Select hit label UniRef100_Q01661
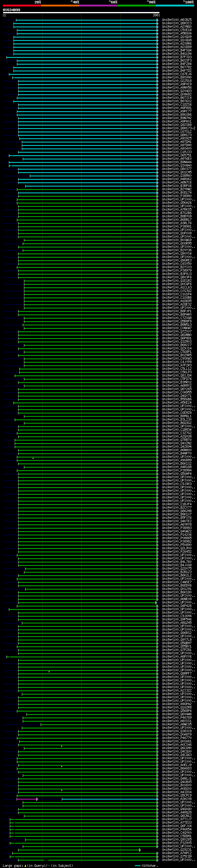Viewport: 197px width, 868px height. (176, 741)
